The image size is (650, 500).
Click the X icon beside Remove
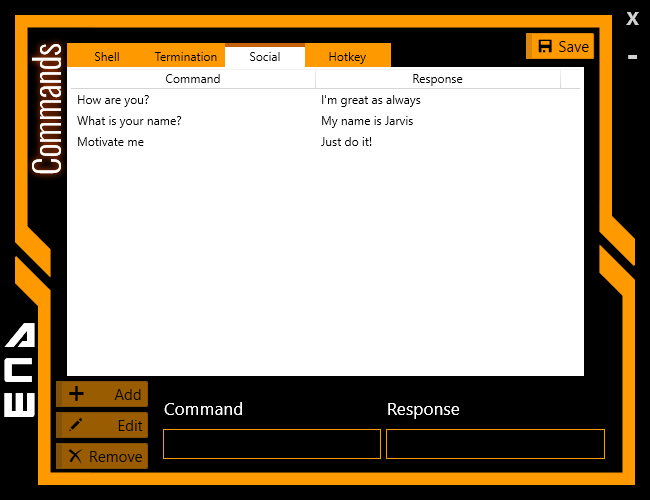click(x=75, y=456)
